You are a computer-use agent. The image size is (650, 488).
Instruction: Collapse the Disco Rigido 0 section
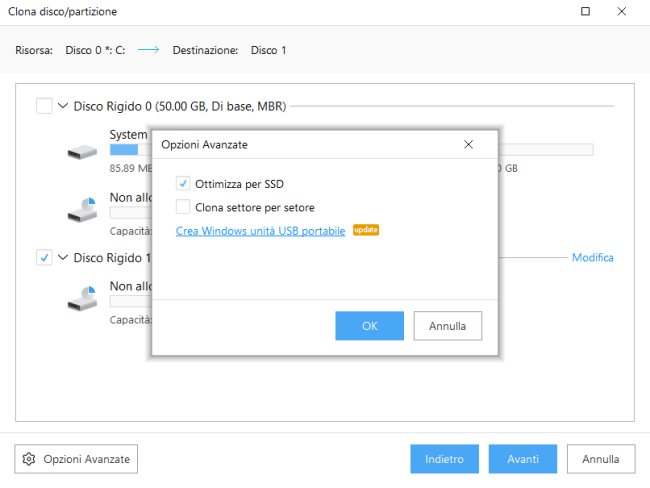(64, 106)
